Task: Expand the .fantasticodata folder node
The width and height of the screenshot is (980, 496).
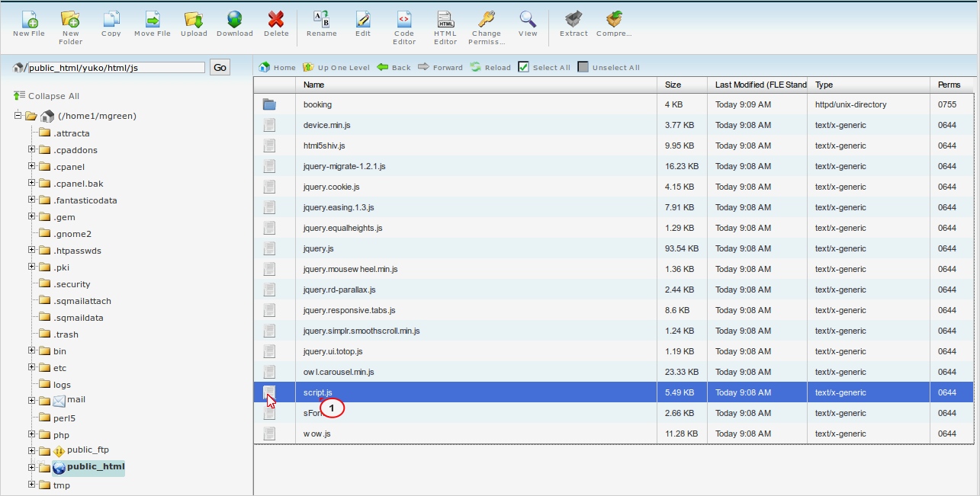Action: (x=32, y=200)
